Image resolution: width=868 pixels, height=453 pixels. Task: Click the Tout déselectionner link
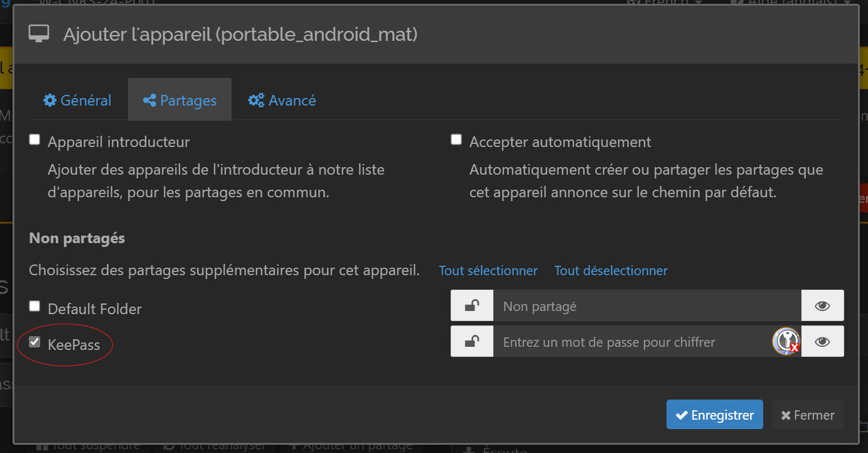(611, 271)
